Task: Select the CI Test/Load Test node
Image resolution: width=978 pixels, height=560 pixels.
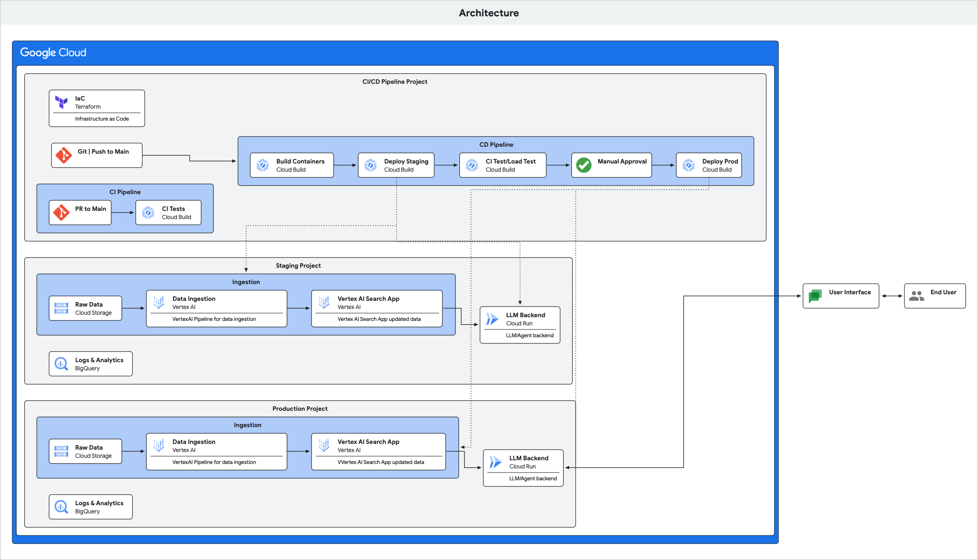Action: coord(502,165)
